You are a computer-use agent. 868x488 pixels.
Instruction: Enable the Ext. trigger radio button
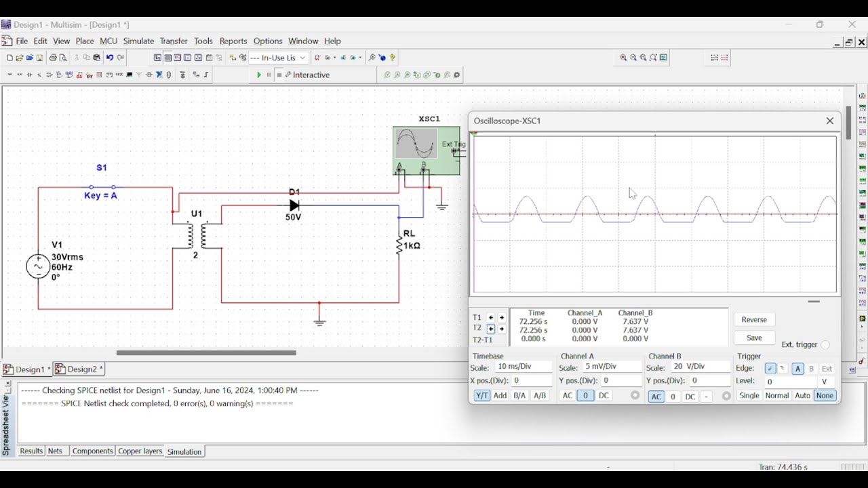click(825, 345)
